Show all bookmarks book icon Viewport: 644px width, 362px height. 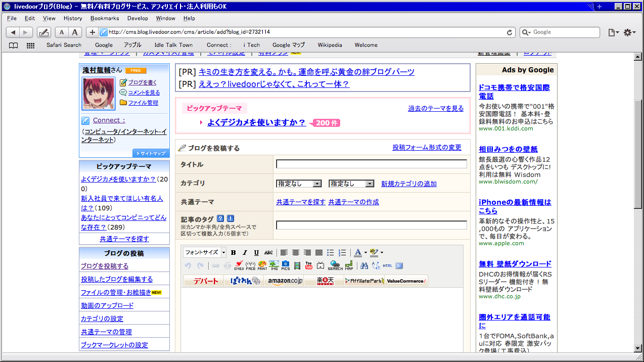click(14, 45)
